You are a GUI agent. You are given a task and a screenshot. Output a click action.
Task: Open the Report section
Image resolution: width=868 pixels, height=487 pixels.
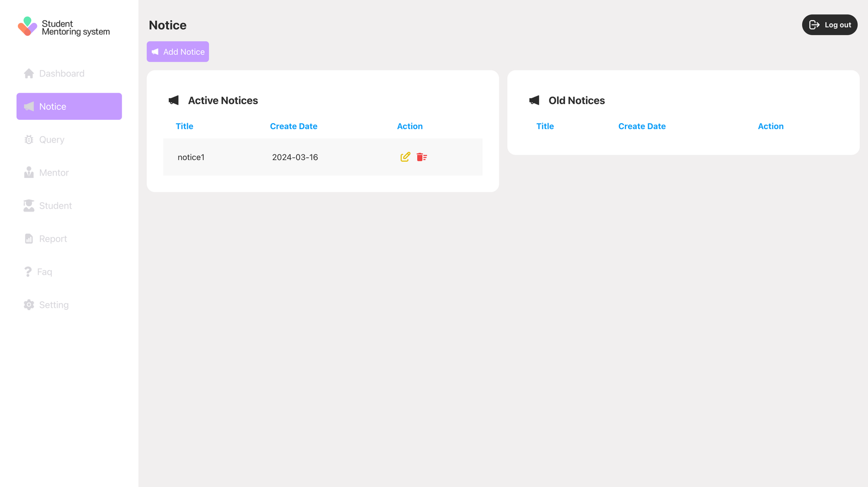pyautogui.click(x=69, y=239)
